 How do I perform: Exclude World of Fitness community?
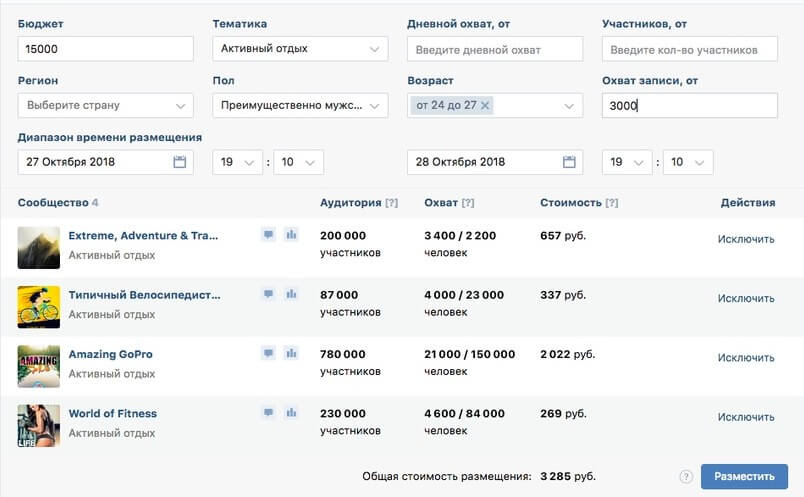746,418
